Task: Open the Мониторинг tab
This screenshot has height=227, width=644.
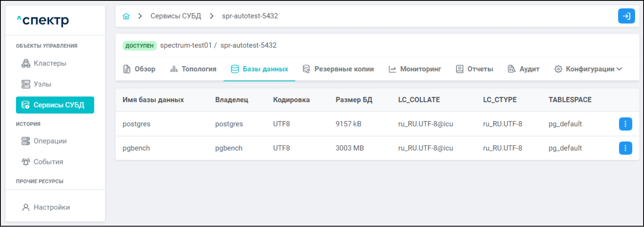Action: (x=415, y=69)
